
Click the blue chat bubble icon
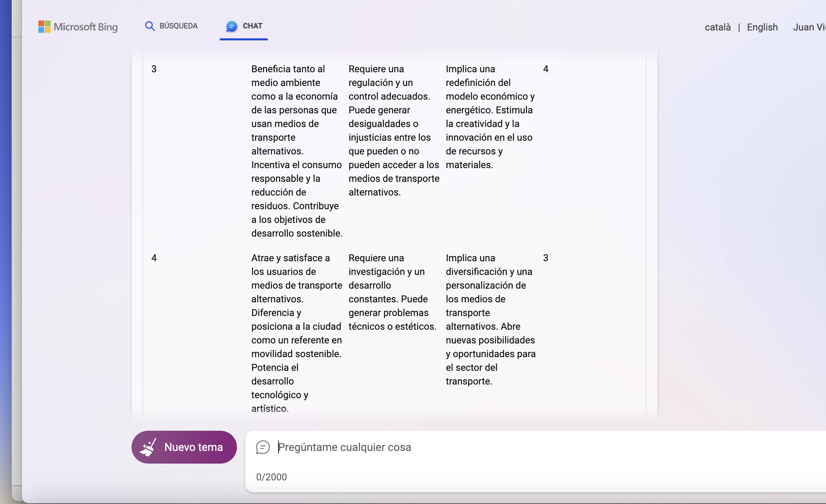pyautogui.click(x=231, y=26)
